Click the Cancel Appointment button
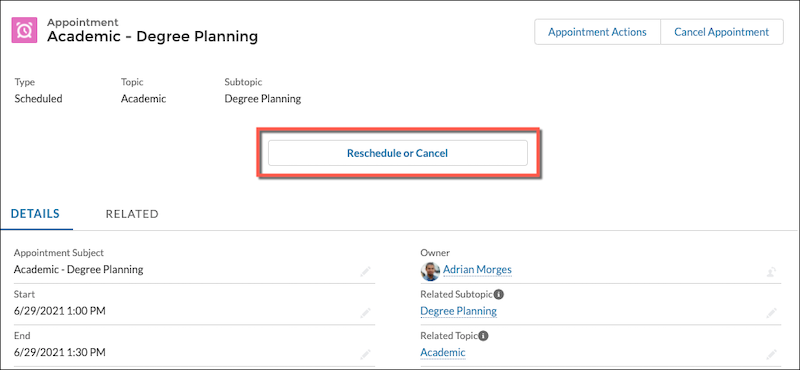This screenshot has height=370, width=800. [721, 32]
